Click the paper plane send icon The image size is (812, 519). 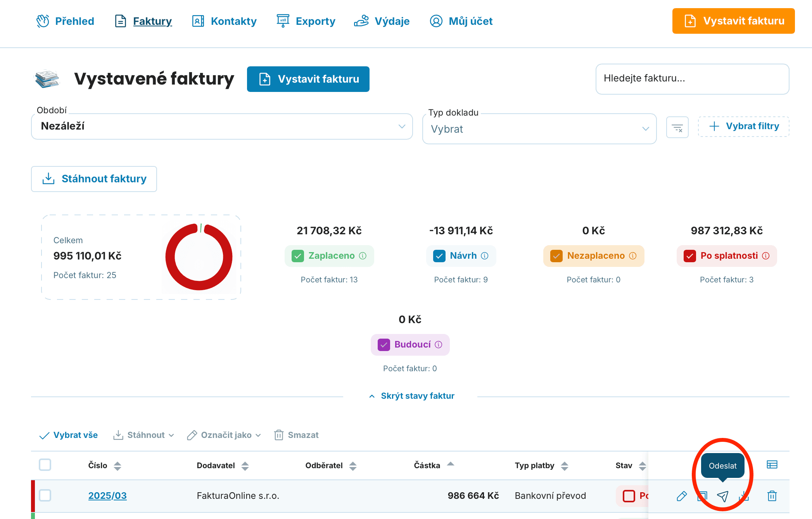[x=722, y=496]
